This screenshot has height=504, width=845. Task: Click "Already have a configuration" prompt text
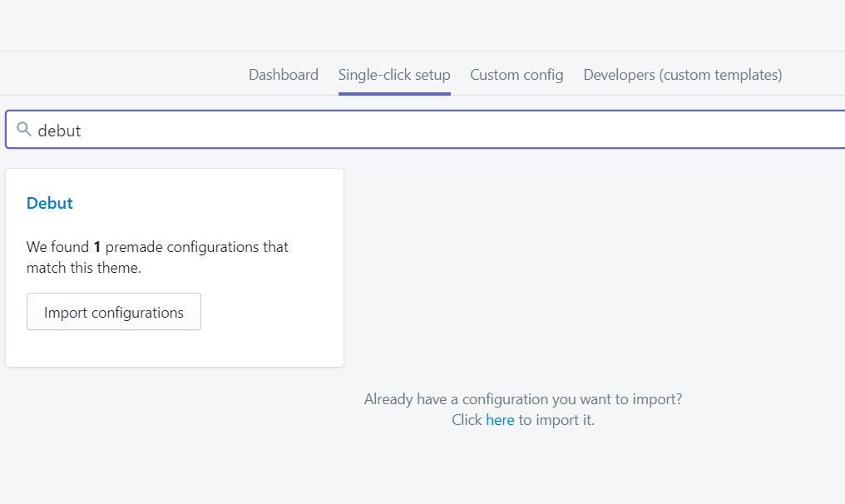pos(522,399)
